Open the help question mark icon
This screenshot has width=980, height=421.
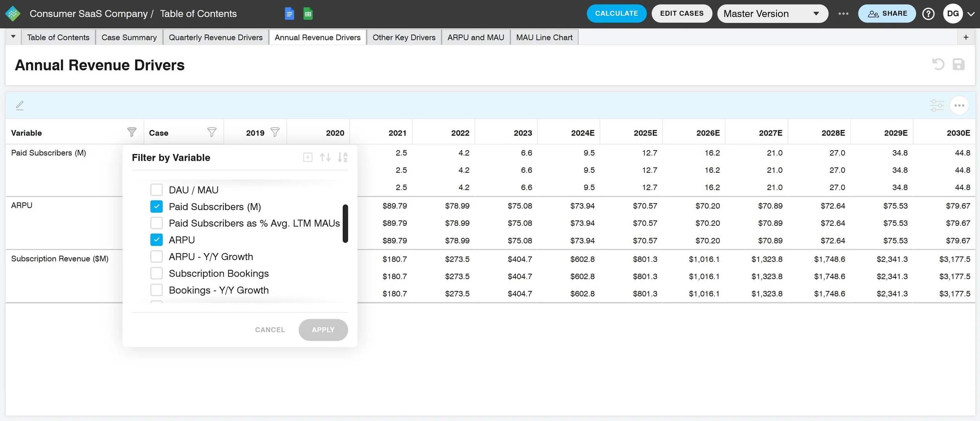pyautogui.click(x=928, y=14)
